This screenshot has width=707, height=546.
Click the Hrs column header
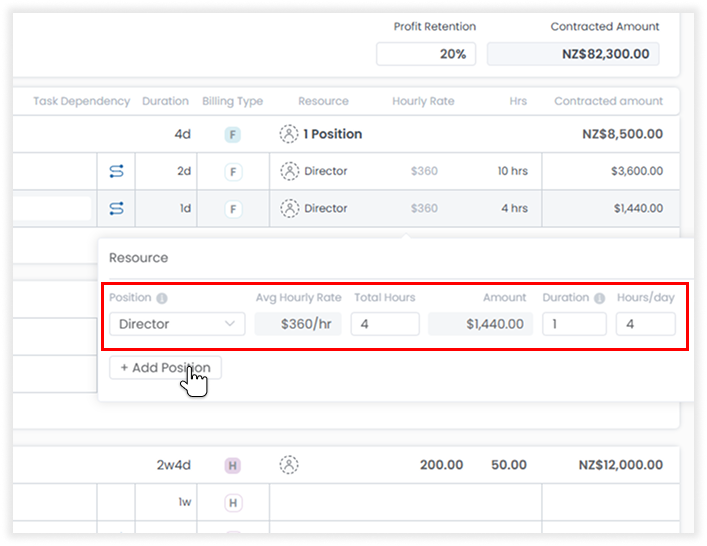pos(518,101)
